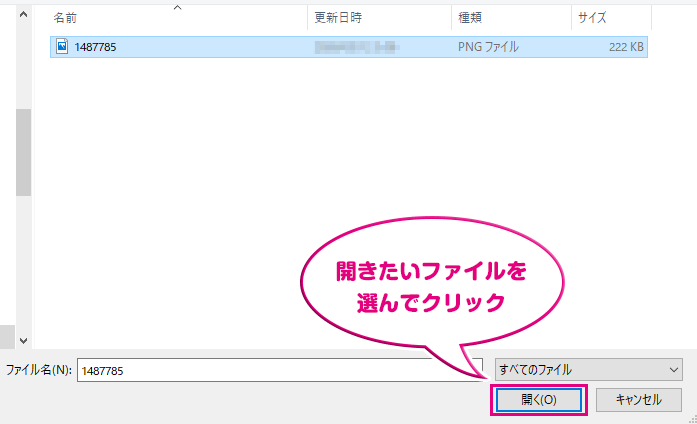Click the blurred date cell of 1487785
697x424 pixels.
[357, 47]
